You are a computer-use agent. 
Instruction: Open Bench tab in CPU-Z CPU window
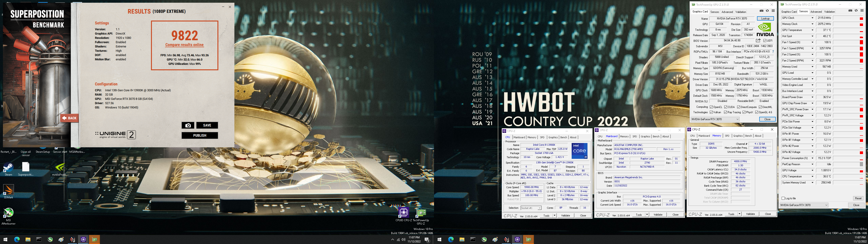point(563,137)
